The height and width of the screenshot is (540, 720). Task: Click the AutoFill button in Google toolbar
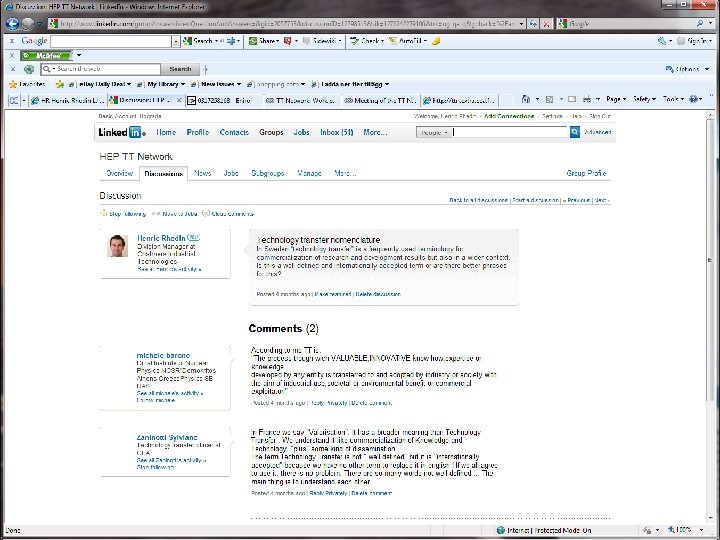click(408, 41)
